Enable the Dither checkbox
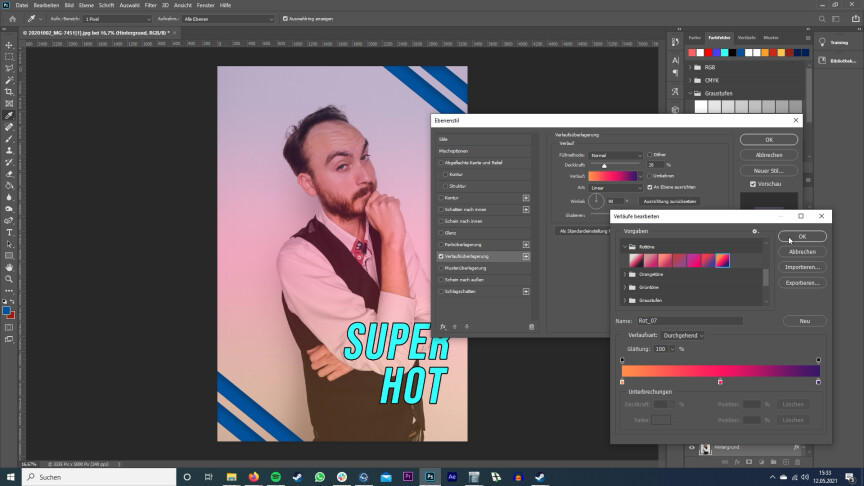 tap(649, 154)
